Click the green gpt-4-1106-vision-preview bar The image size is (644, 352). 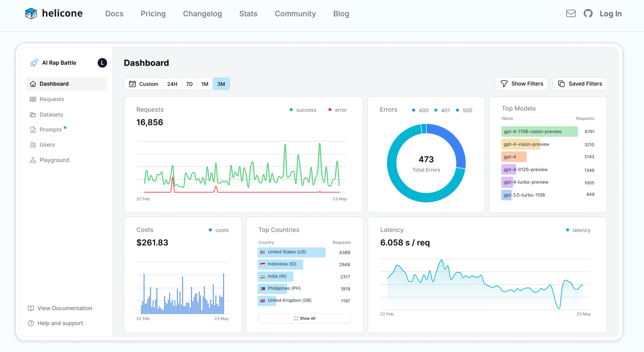539,132
